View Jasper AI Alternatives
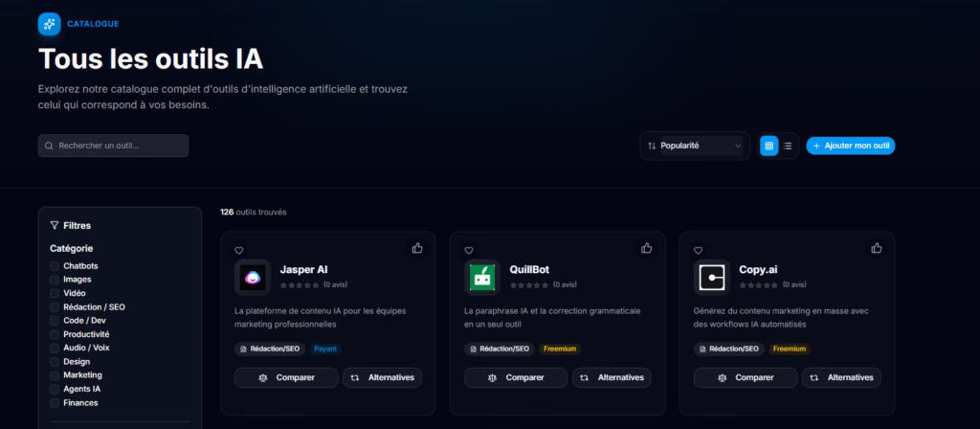 tap(383, 377)
